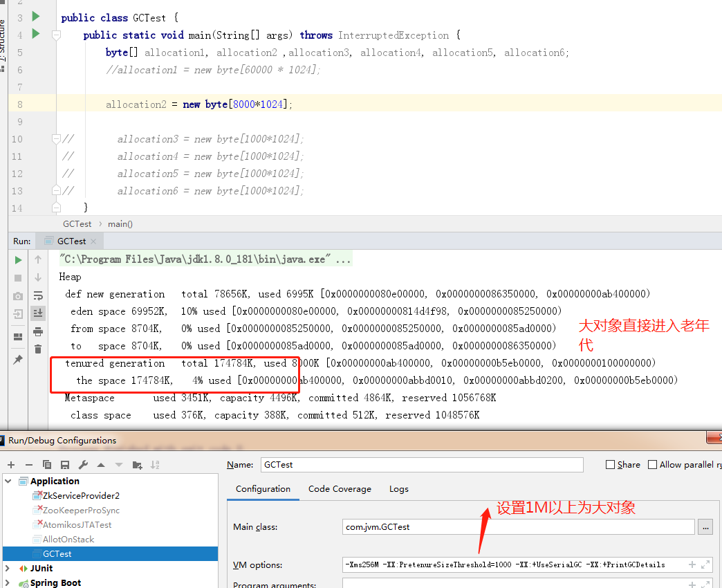
Task: Enable Allow parallel run checkbox
Action: 652,465
